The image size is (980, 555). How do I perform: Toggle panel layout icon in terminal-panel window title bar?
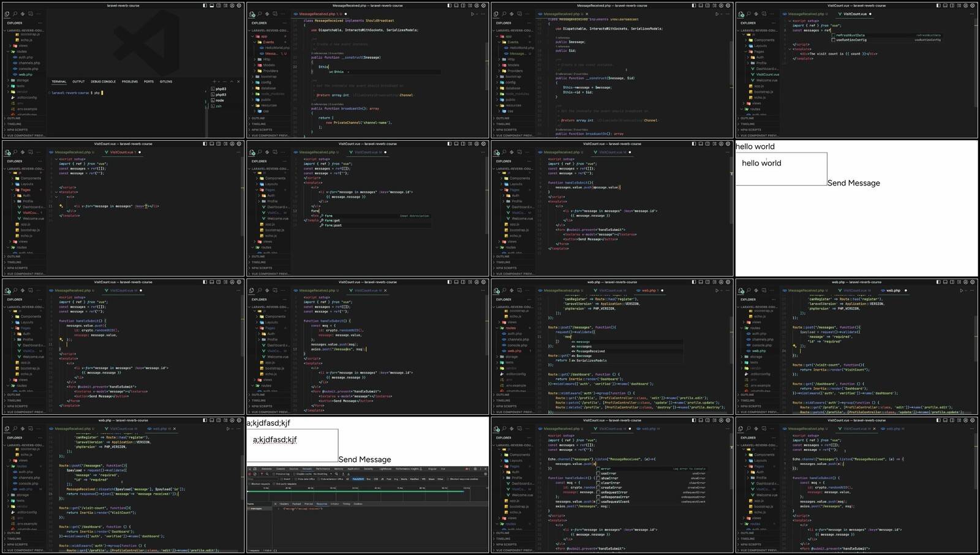pos(211,6)
